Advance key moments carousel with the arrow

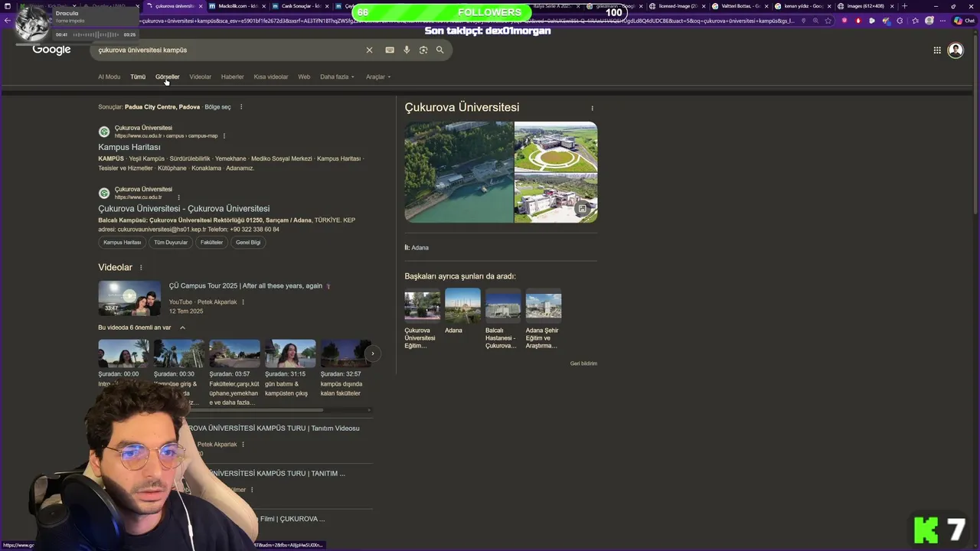(373, 354)
